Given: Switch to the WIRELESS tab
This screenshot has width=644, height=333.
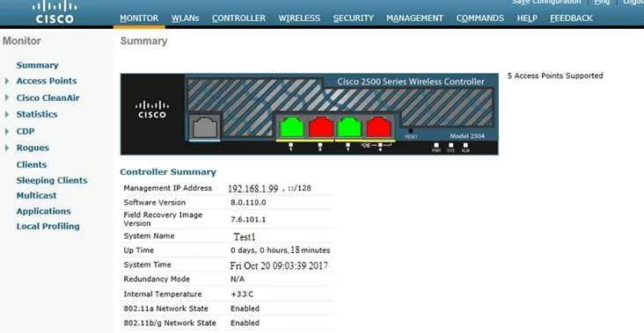Looking at the screenshot, I should pos(299,18).
